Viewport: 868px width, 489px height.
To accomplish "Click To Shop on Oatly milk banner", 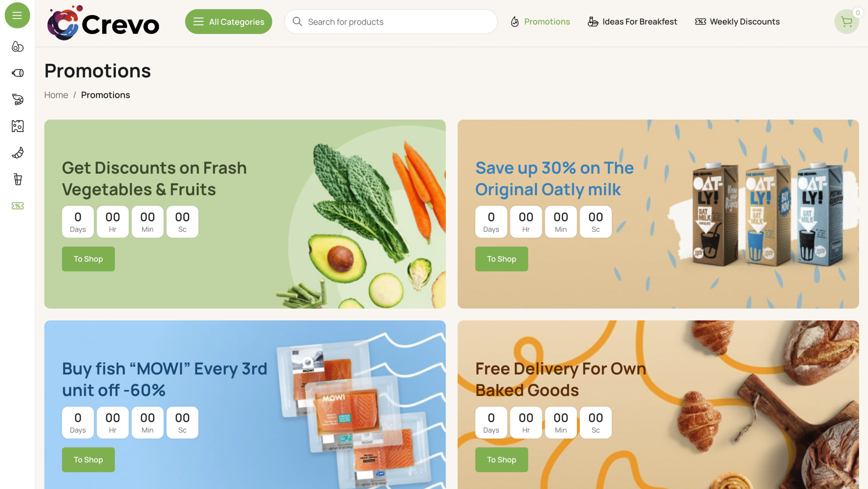I will point(501,259).
